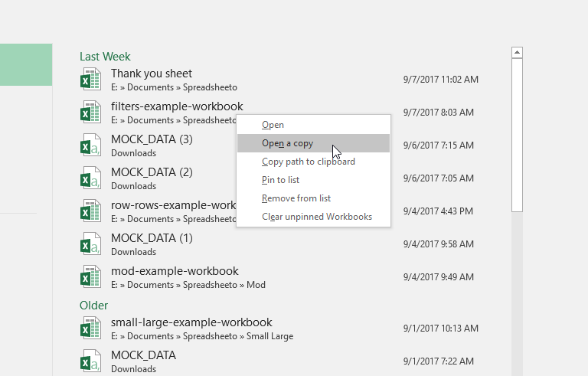This screenshot has width=588, height=376.
Task: Click the mod-example-workbook Excel icon
Action: point(90,276)
